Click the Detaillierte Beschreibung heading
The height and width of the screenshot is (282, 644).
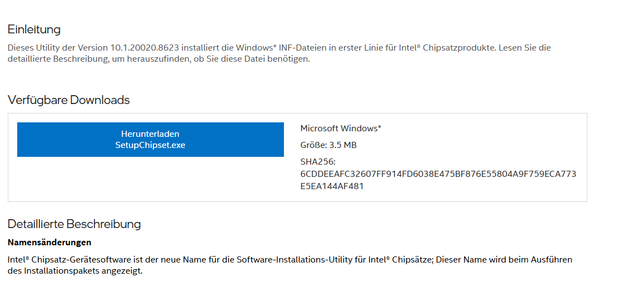click(x=74, y=224)
